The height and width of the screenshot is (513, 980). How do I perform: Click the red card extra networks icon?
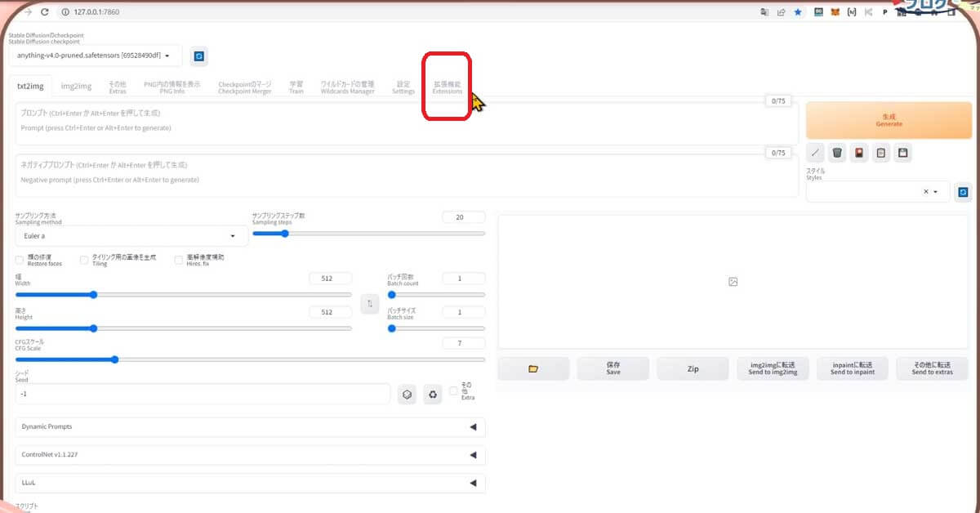click(x=859, y=152)
